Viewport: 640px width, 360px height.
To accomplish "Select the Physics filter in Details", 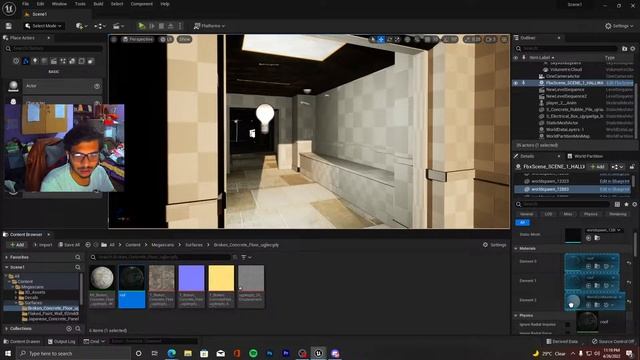I will pyautogui.click(x=590, y=214).
